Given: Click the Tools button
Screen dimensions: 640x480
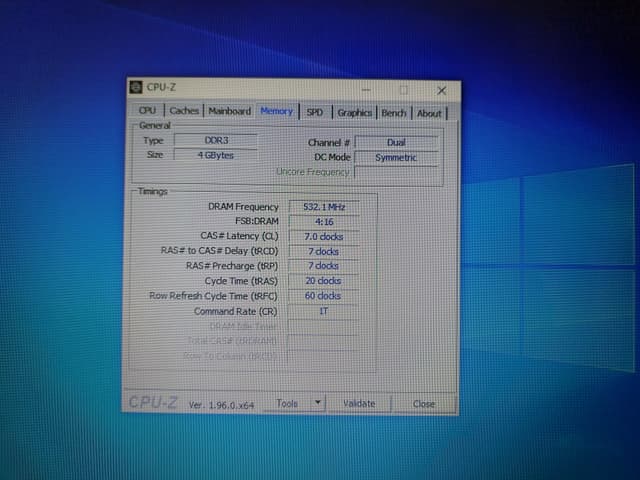Looking at the screenshot, I should 287,403.
